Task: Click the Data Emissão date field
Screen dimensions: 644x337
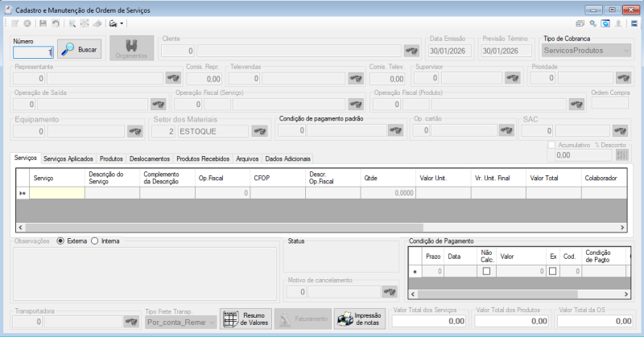Action: click(449, 51)
